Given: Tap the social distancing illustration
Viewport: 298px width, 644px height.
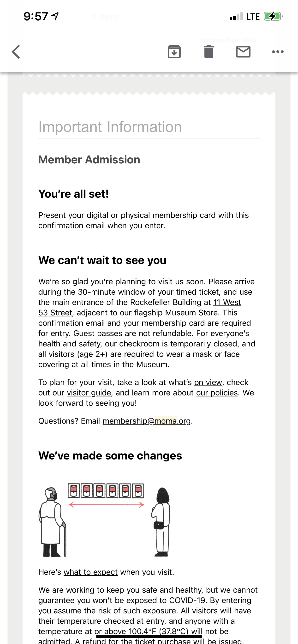Looking at the screenshot, I should 104,520.
